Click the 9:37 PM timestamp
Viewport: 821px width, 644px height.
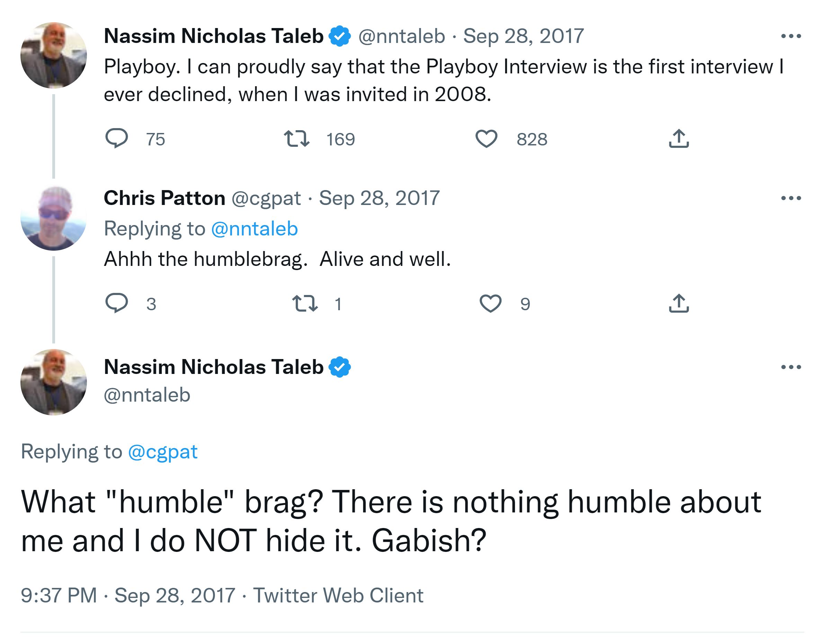click(59, 596)
